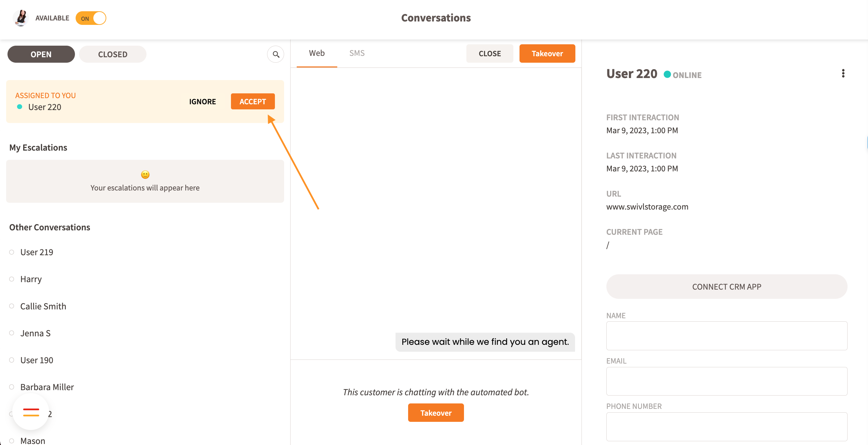Open the Barbara Miller conversation

click(47, 387)
